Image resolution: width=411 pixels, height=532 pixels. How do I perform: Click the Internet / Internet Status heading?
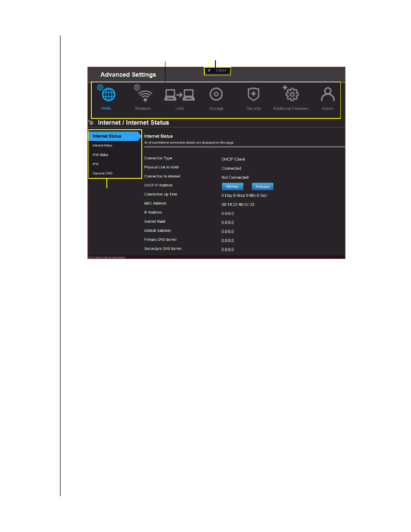click(134, 123)
